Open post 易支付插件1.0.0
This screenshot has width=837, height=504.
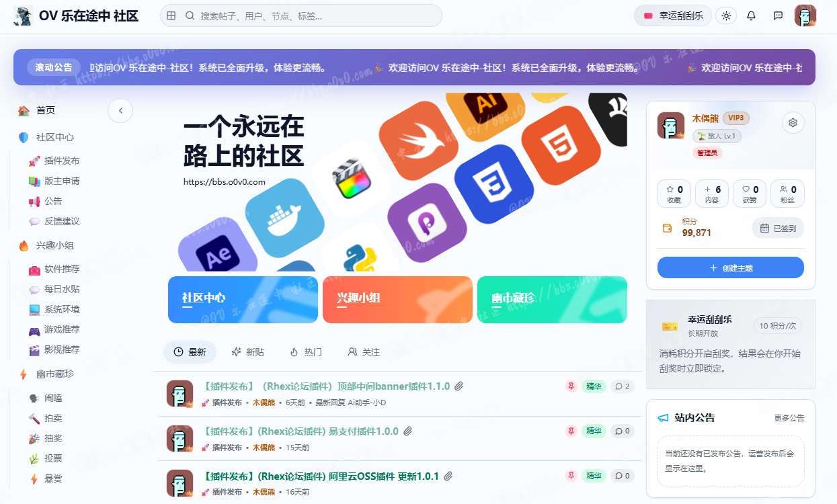[x=301, y=431]
